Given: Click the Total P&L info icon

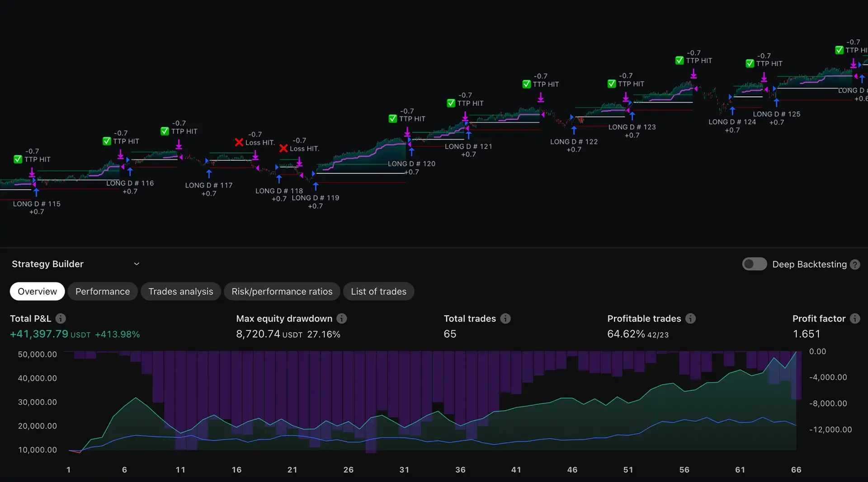Looking at the screenshot, I should (61, 318).
